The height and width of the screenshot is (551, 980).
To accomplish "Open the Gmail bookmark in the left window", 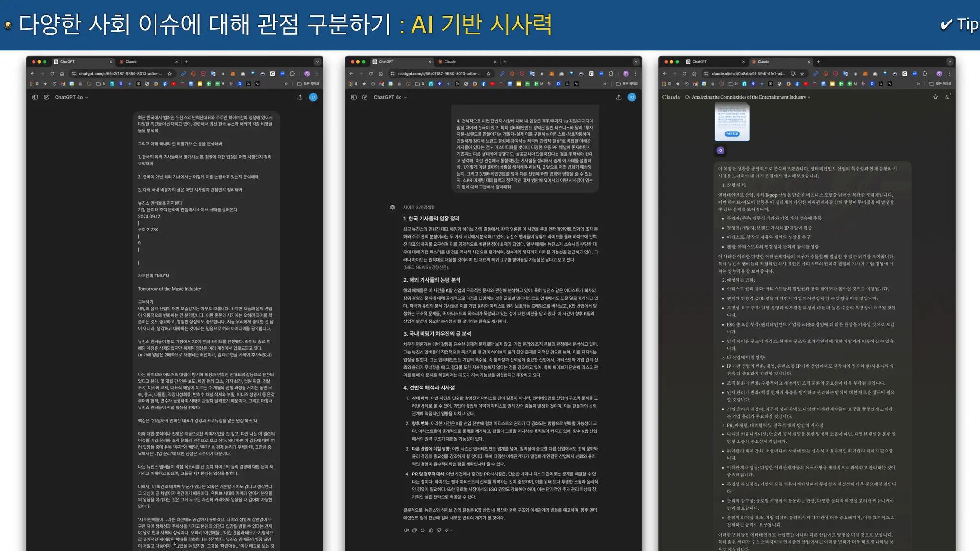I will click(x=63, y=84).
